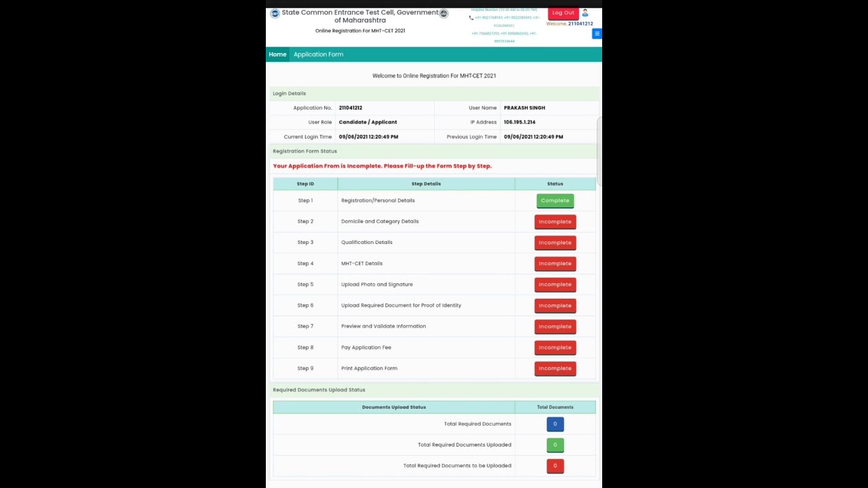Image resolution: width=868 pixels, height=488 pixels.
Task: Click Incomplete for Pay Application Fee
Action: point(555,348)
